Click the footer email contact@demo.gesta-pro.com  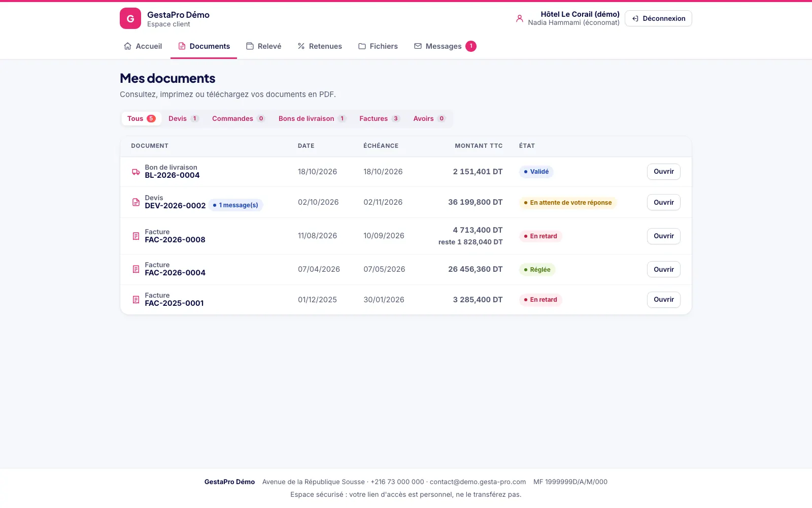point(478,482)
